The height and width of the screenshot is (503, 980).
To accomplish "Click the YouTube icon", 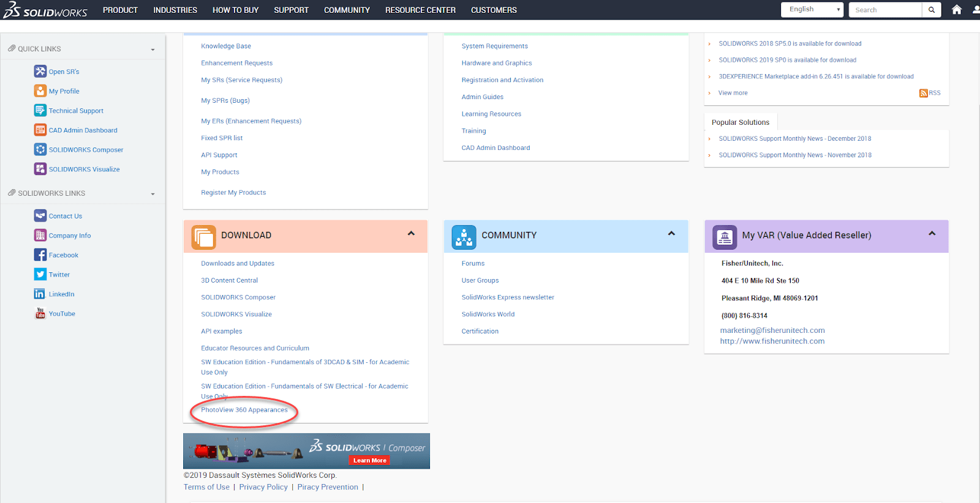I will (40, 313).
